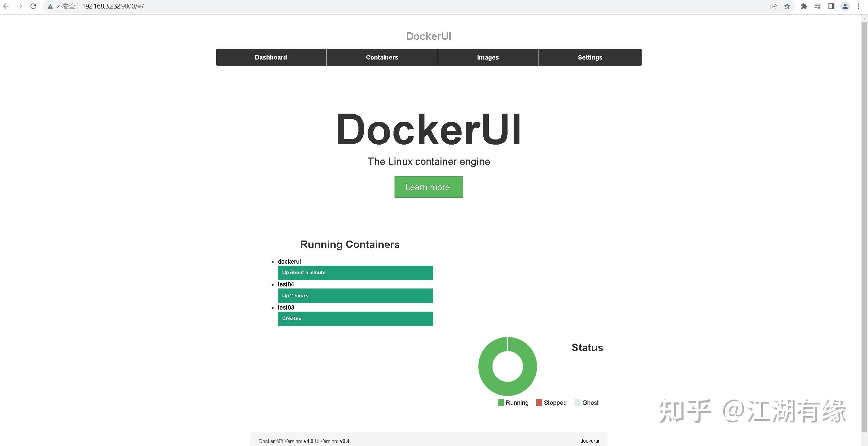Open the browser profile avatar icon
This screenshot has height=446, width=868.
[845, 6]
